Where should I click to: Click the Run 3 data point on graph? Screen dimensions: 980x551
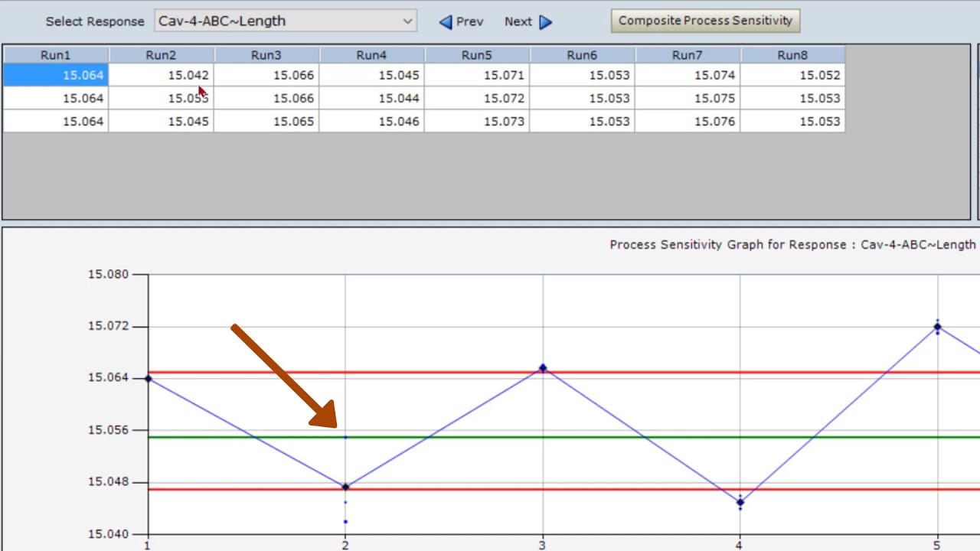(543, 368)
